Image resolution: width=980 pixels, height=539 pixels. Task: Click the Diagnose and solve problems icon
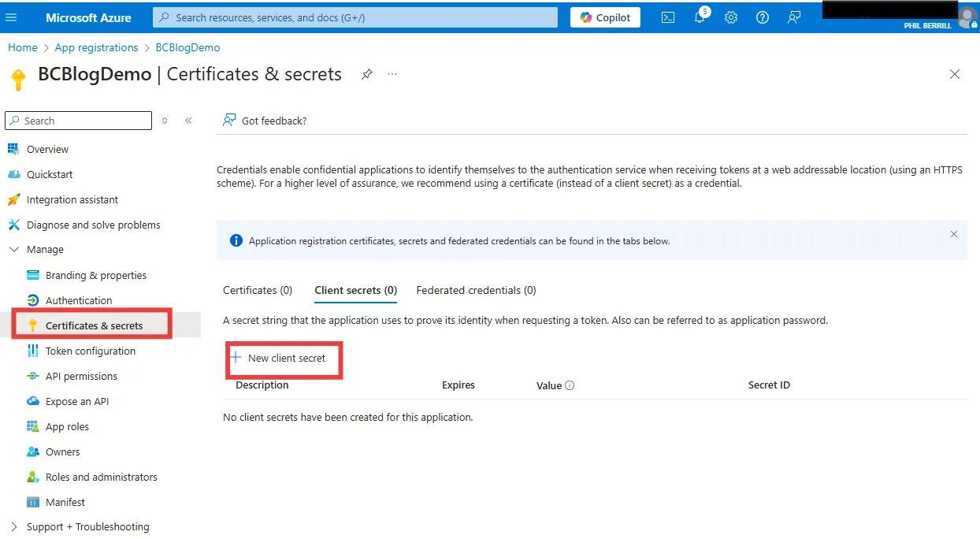[x=13, y=225]
